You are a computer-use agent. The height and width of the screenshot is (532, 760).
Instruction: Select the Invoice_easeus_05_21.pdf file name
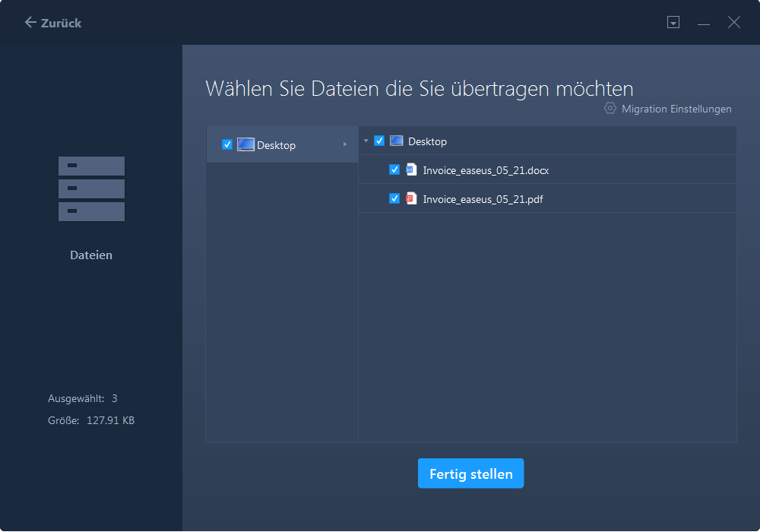[483, 199]
